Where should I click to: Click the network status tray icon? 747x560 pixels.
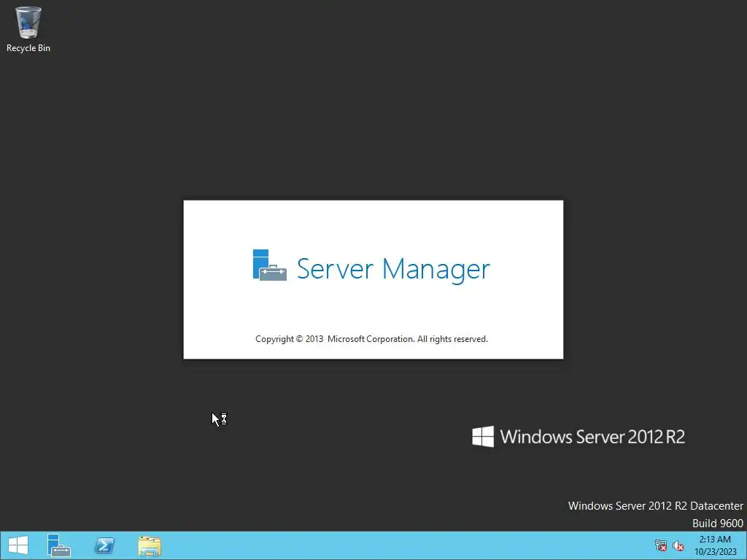(661, 545)
